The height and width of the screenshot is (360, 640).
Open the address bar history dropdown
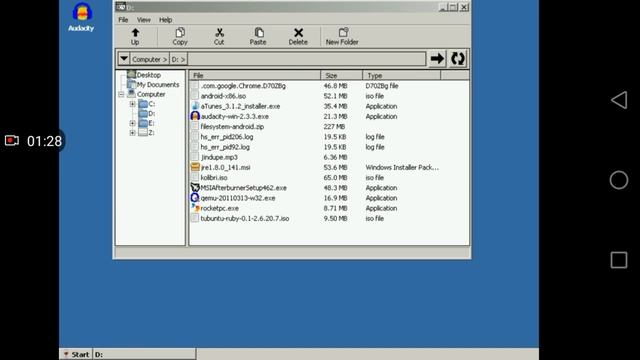tap(124, 59)
